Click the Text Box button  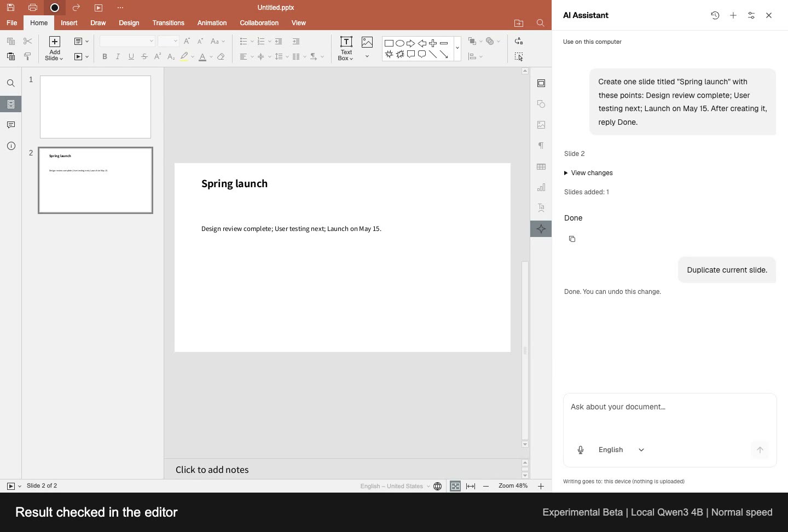point(346,48)
